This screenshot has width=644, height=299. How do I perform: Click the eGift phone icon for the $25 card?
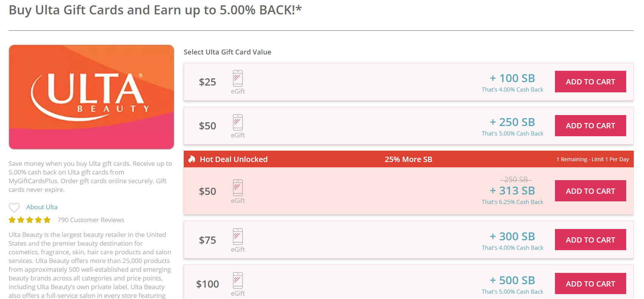[238, 78]
